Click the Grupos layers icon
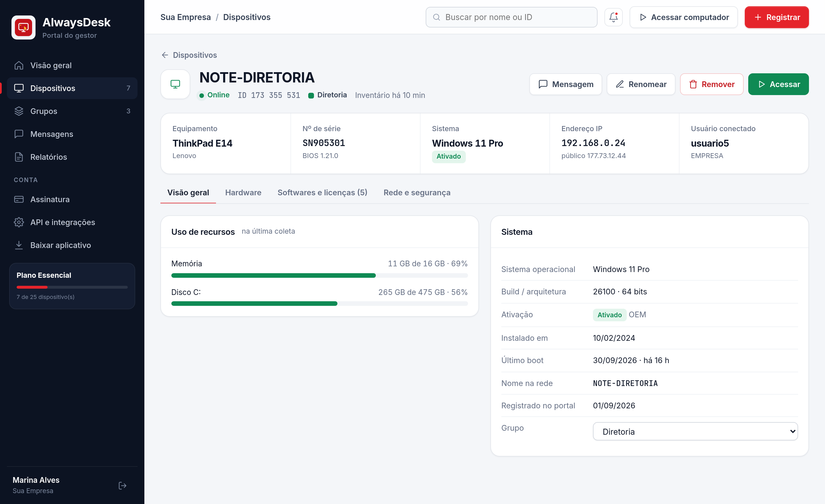This screenshot has height=504, width=825. pos(19,111)
